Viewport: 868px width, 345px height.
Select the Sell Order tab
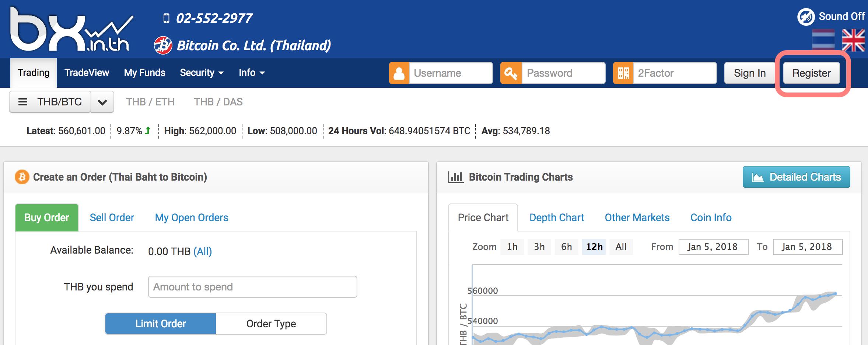tap(112, 217)
